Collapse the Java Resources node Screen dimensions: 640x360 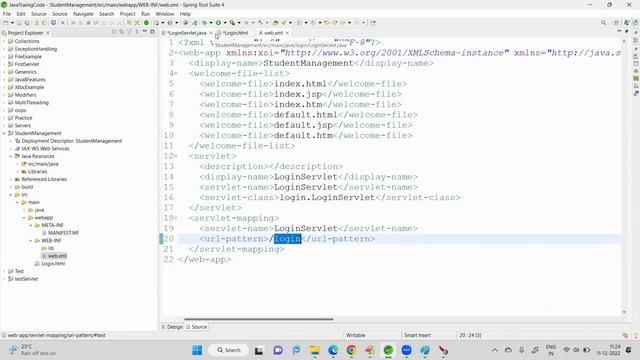click(11, 156)
